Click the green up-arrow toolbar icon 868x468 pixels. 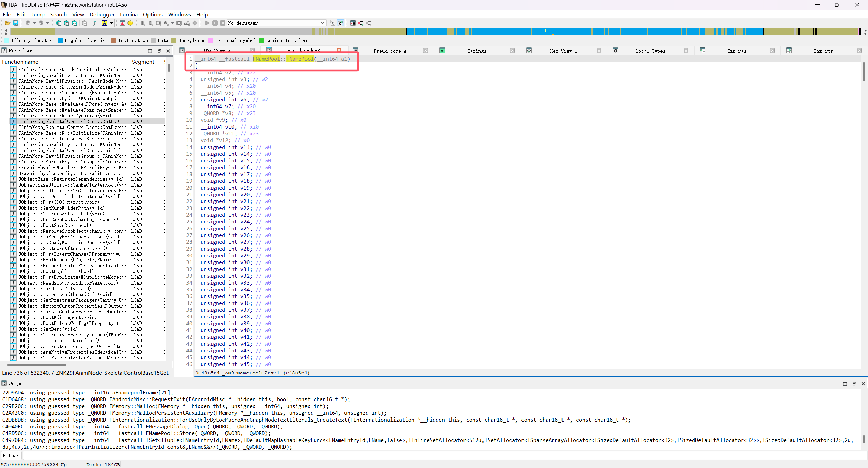[x=95, y=23]
